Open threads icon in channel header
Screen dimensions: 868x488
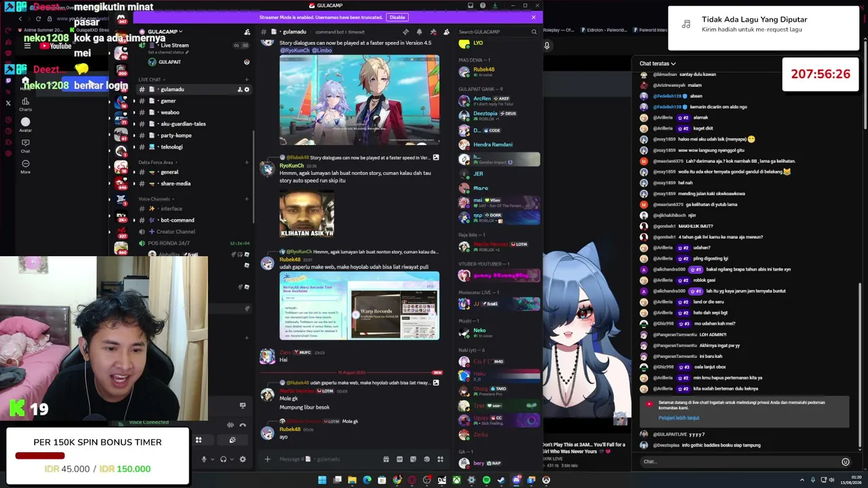pos(406,32)
